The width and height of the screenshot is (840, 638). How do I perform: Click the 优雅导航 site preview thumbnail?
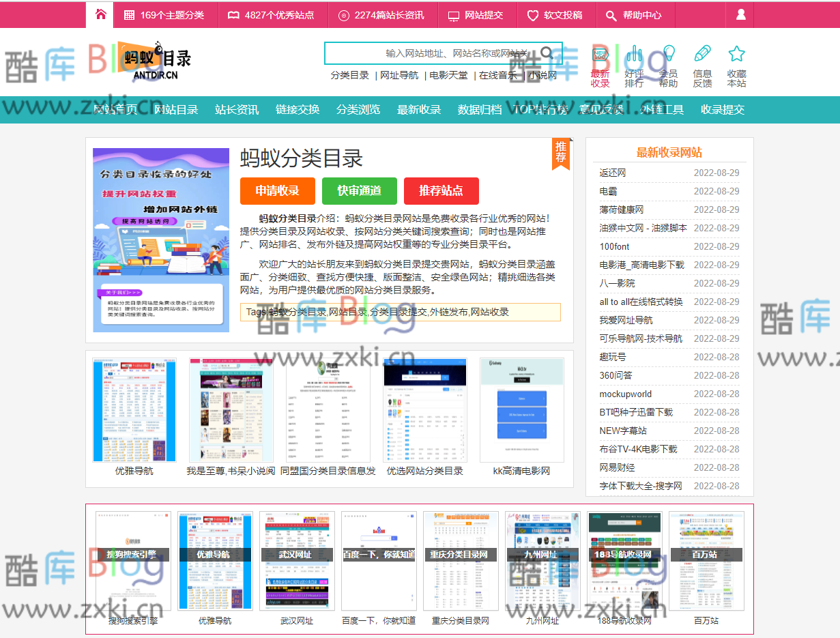coord(134,409)
